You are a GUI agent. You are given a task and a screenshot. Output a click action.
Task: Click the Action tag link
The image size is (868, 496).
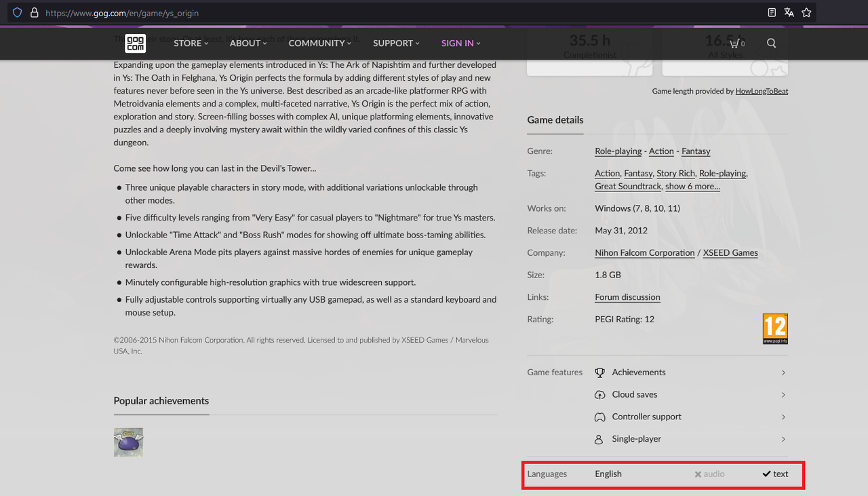[x=607, y=174]
